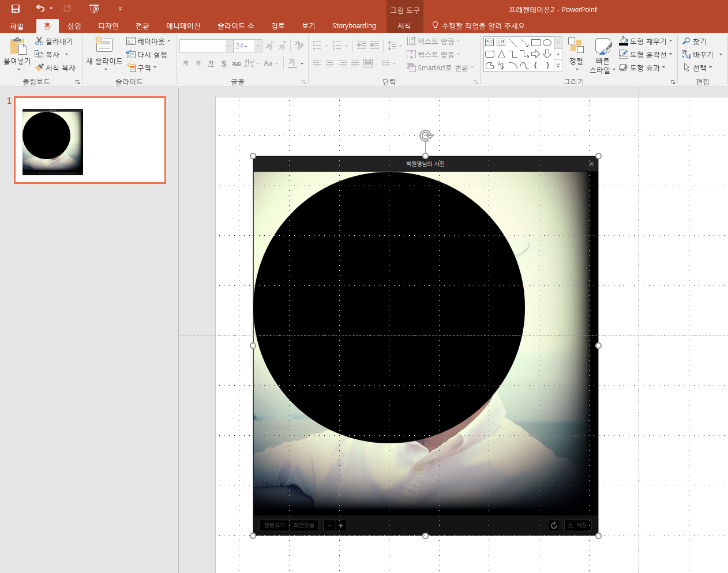Open the Customize Quick Access Toolbar arrow
This screenshot has width=728, height=573.
pyautogui.click(x=120, y=9)
